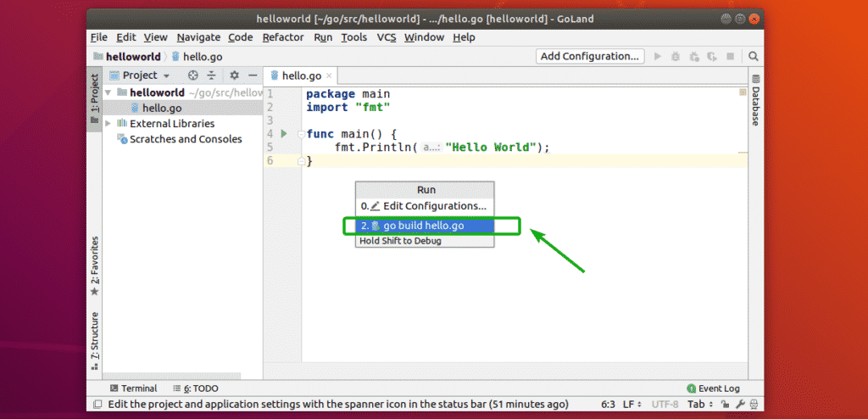
Task: Click the Debug bug toolbar icon
Action: (676, 56)
